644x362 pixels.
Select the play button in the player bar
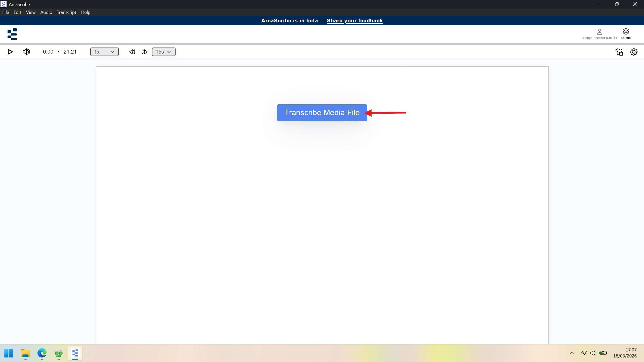coord(10,52)
